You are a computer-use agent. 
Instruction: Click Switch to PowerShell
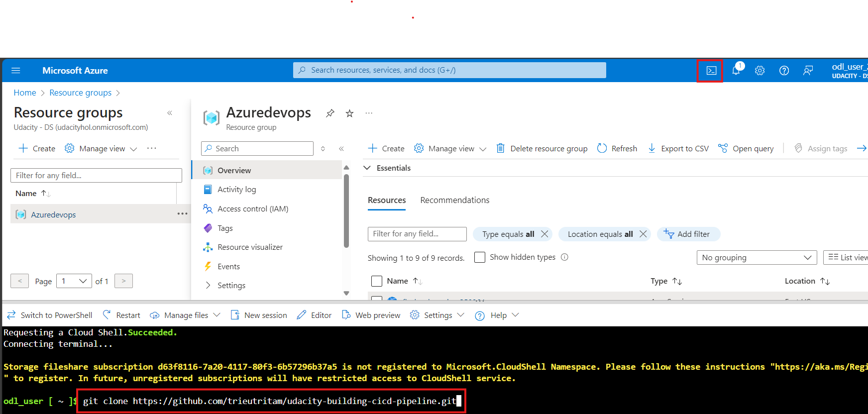(50, 315)
